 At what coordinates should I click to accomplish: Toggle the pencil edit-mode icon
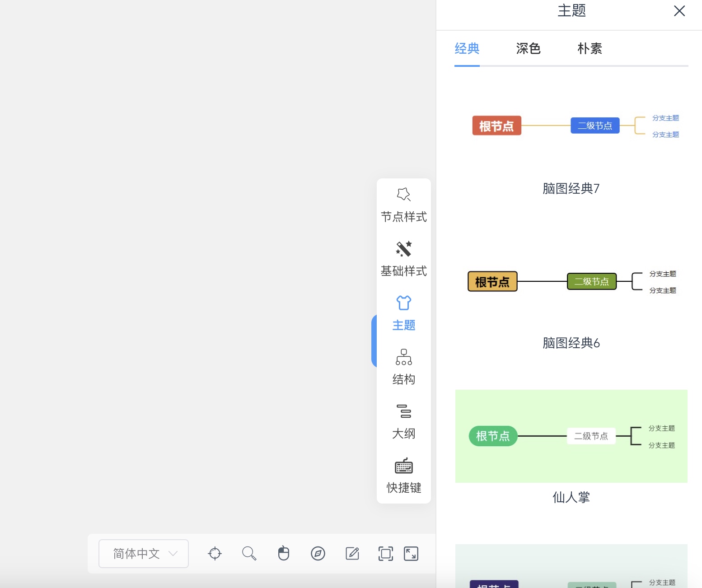coord(352,553)
